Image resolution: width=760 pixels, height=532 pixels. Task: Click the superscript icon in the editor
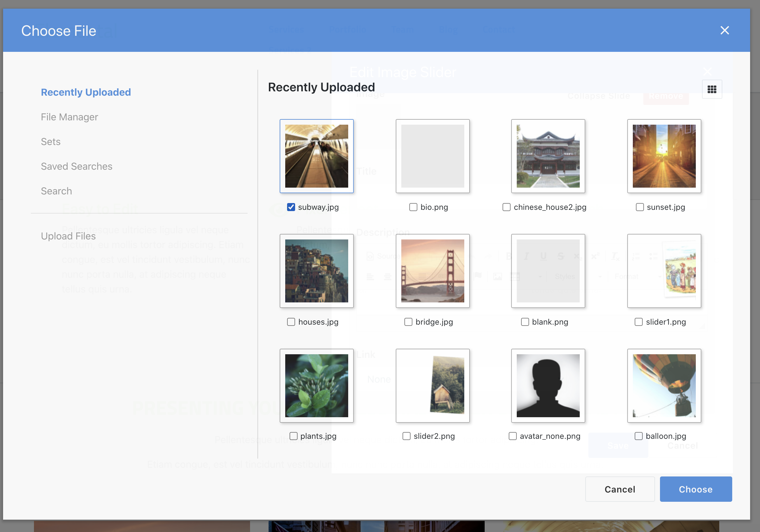(595, 256)
